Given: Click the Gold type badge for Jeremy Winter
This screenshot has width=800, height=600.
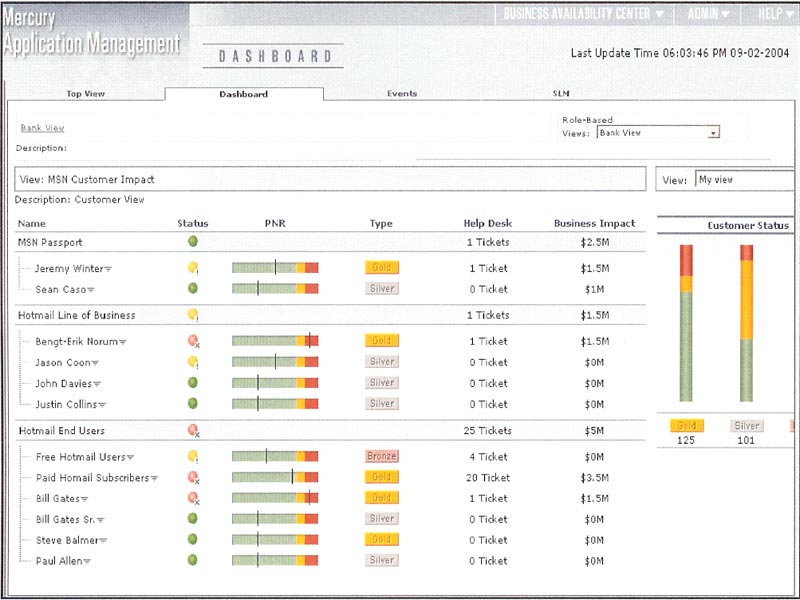Looking at the screenshot, I should (x=382, y=267).
